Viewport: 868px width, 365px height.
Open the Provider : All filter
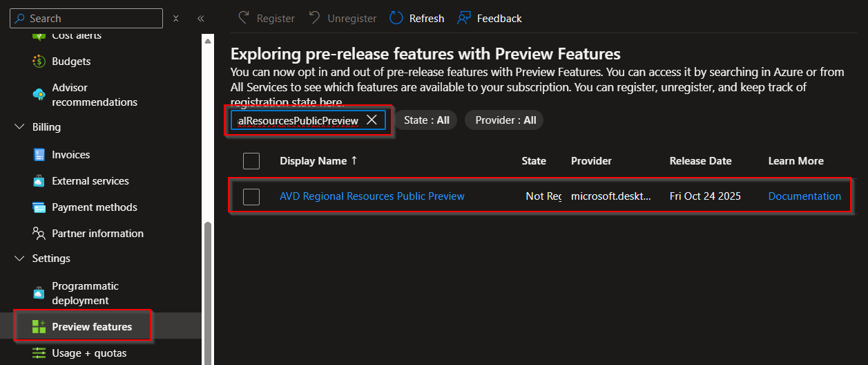505,120
